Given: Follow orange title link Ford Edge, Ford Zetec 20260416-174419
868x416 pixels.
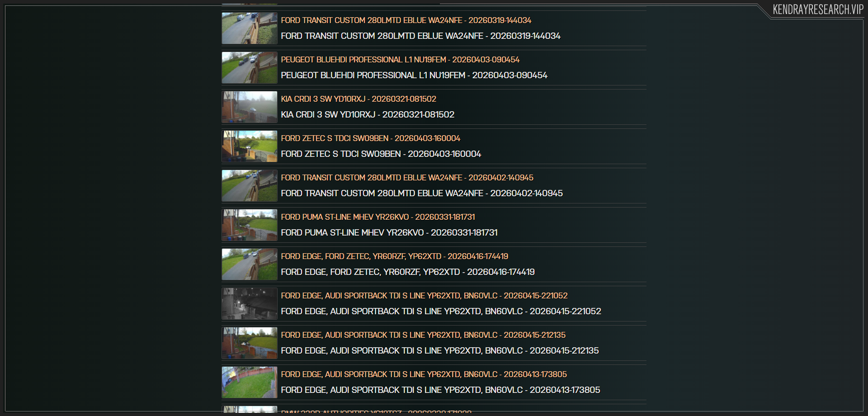Looking at the screenshot, I should point(395,256).
